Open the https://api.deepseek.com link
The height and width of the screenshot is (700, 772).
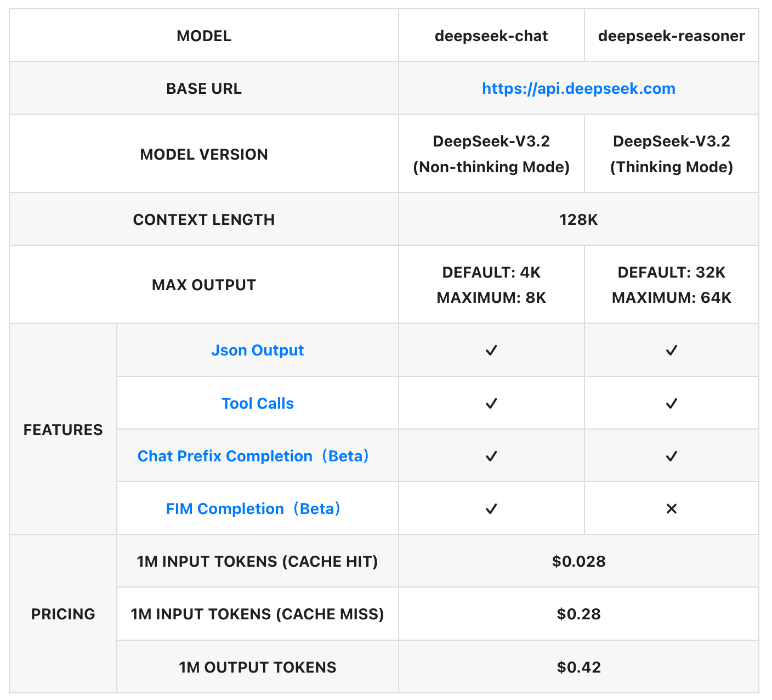tap(578, 88)
